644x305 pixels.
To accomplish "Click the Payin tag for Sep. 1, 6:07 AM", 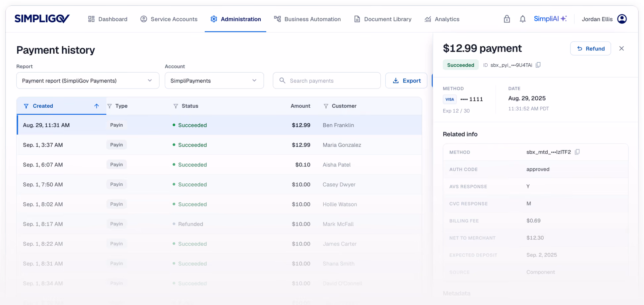I will pos(117,165).
